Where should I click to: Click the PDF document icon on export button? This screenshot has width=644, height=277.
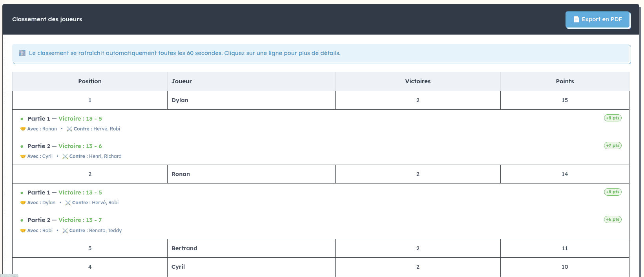point(576,19)
